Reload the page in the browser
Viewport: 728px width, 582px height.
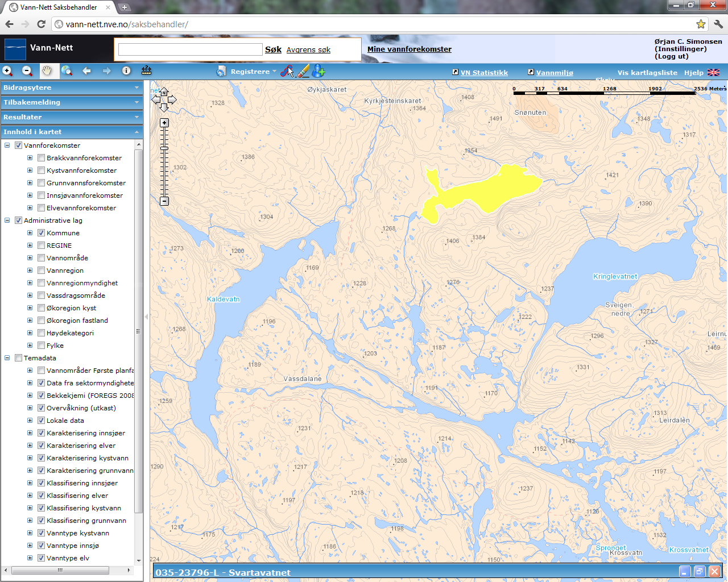pyautogui.click(x=41, y=24)
